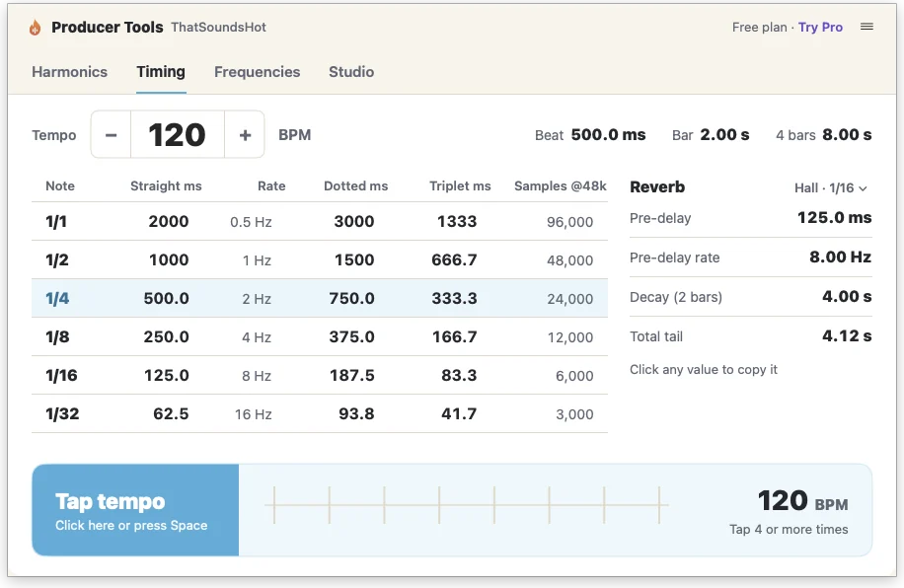Go to the Studio tab
Image resolution: width=904 pixels, height=588 pixels.
[351, 72]
